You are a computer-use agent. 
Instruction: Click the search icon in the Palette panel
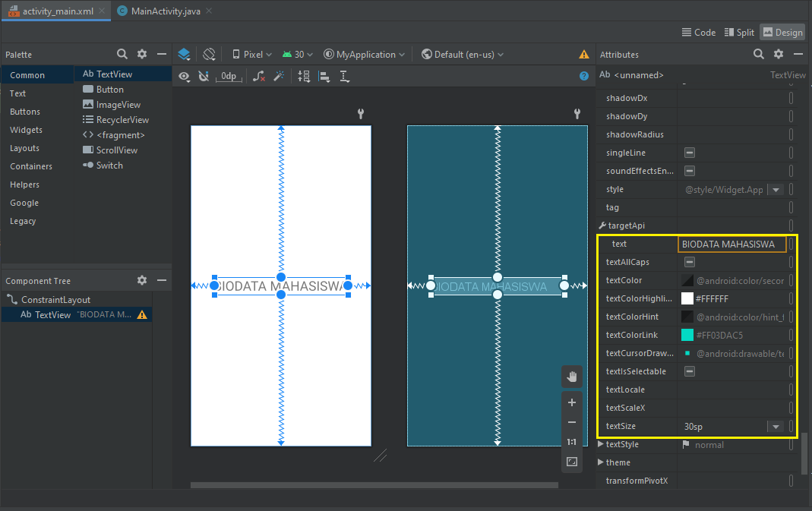pyautogui.click(x=122, y=54)
